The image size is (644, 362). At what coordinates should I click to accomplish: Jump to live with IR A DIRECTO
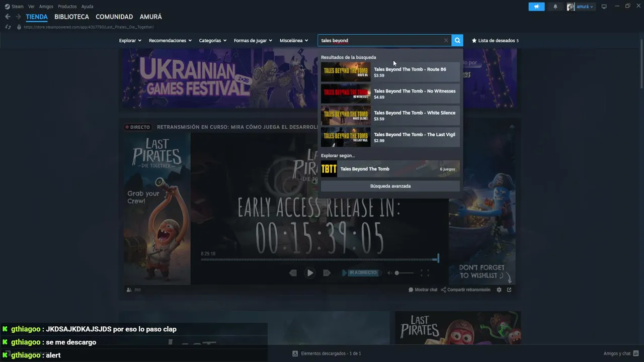[363, 273]
